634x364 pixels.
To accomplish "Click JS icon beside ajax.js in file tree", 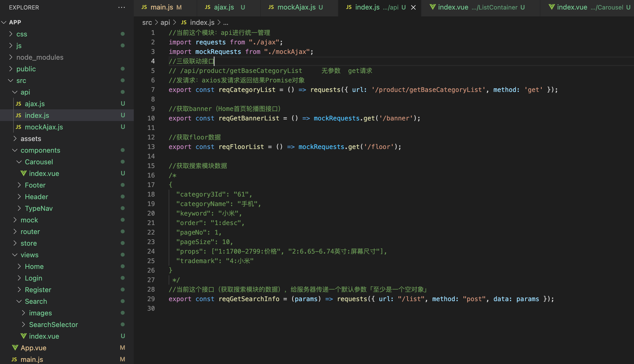I will (18, 104).
